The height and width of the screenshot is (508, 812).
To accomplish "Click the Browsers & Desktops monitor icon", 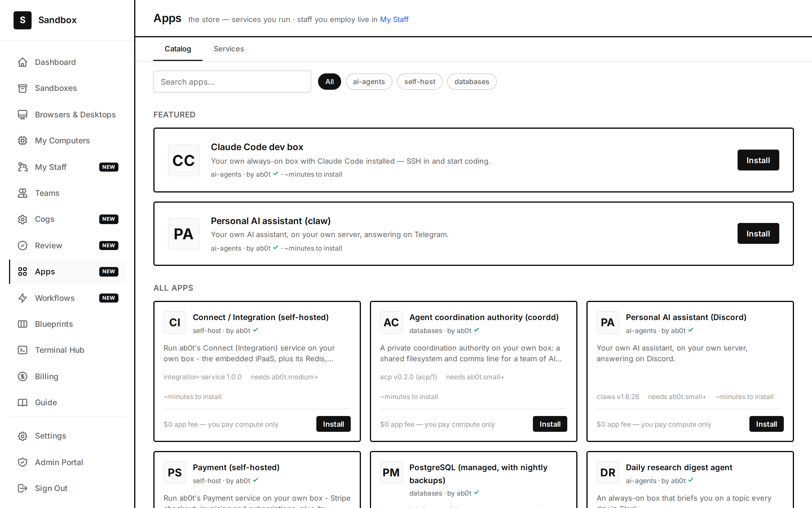I will coord(23,115).
